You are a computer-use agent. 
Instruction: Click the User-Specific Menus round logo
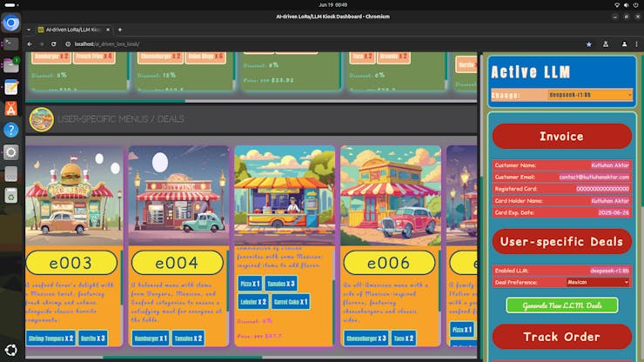42,119
